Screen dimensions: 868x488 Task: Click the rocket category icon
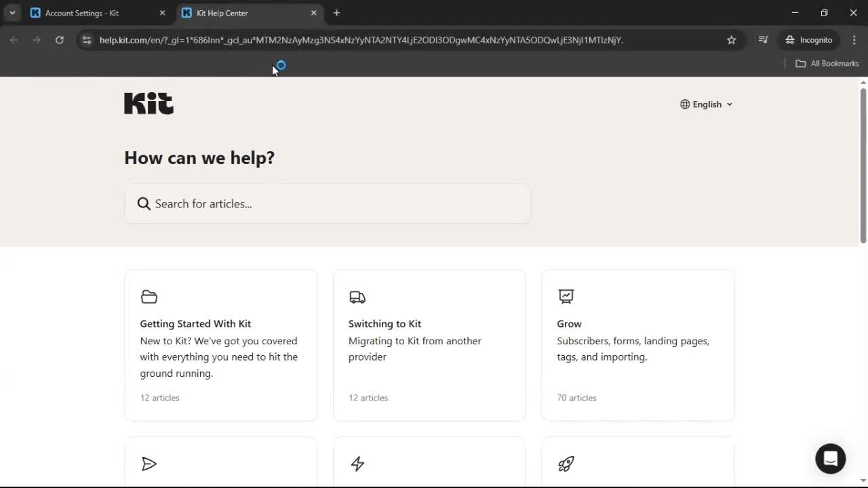pos(566,464)
